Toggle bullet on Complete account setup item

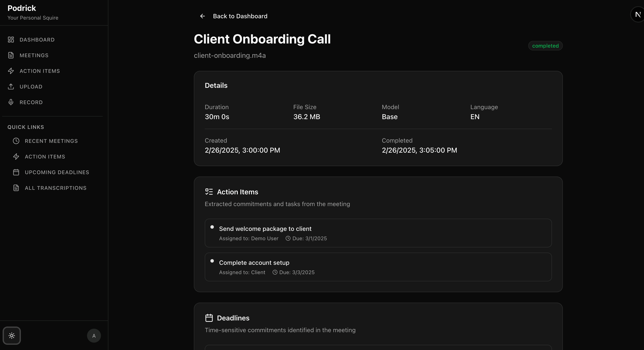212,261
